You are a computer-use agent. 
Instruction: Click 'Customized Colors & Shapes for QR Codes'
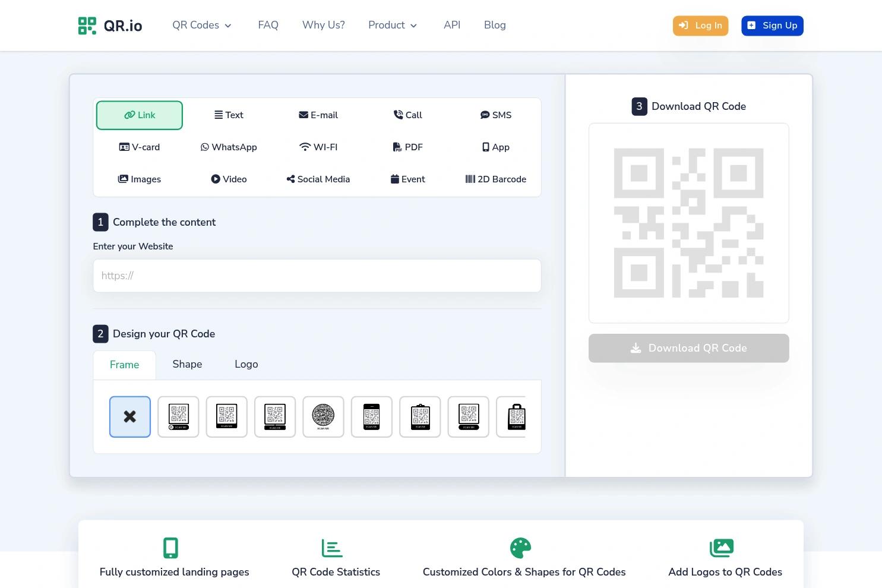coord(524,573)
